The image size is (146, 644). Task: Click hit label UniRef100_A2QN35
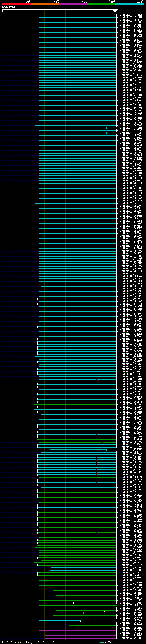point(131,543)
